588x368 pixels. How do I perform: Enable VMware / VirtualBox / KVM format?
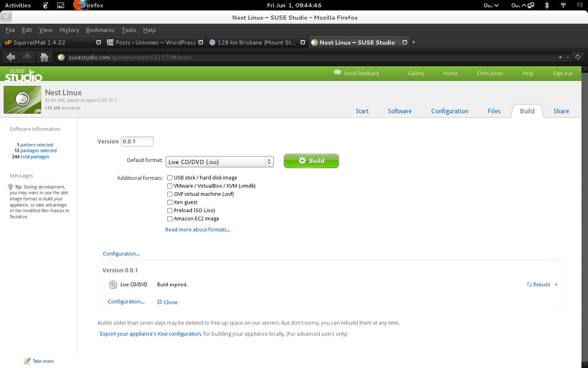coord(170,186)
